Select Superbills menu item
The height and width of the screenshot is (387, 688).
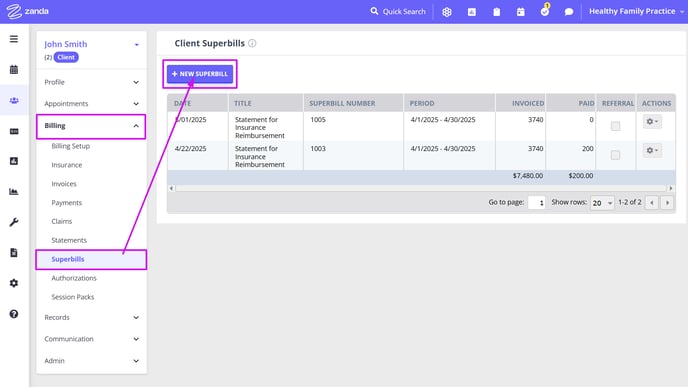point(91,259)
